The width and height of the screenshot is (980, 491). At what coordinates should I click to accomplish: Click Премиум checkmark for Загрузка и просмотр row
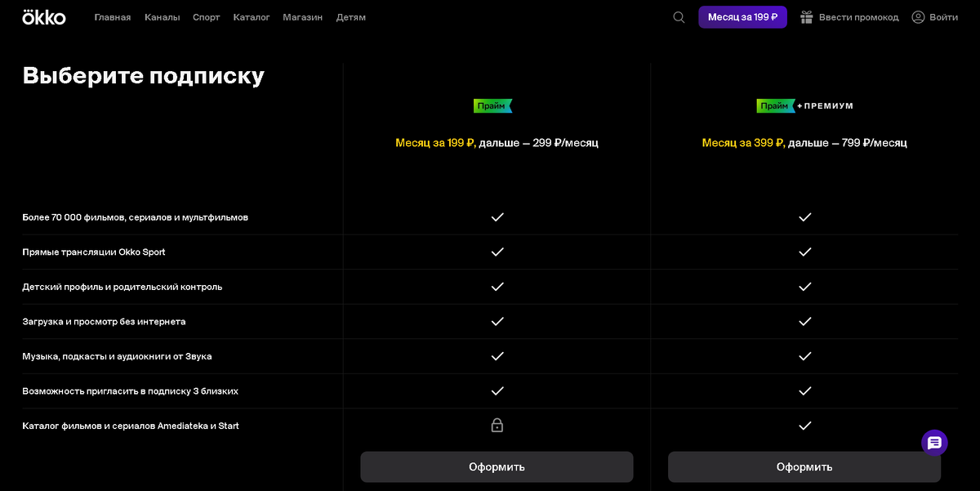point(804,321)
